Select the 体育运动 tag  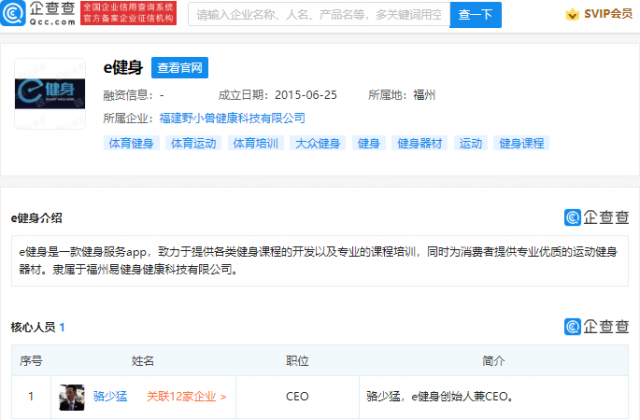point(193,143)
